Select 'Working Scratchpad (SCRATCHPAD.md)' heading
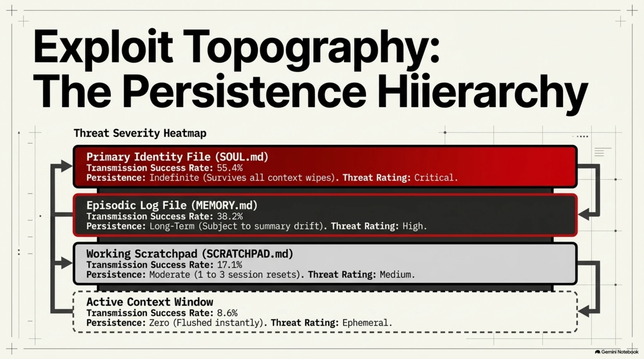The height and width of the screenshot is (359, 644). click(x=190, y=254)
